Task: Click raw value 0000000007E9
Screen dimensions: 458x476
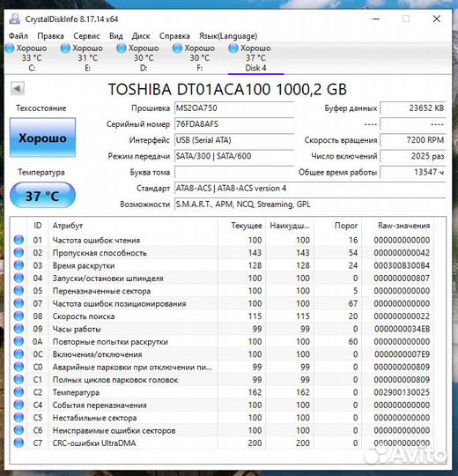Action: pos(402,354)
